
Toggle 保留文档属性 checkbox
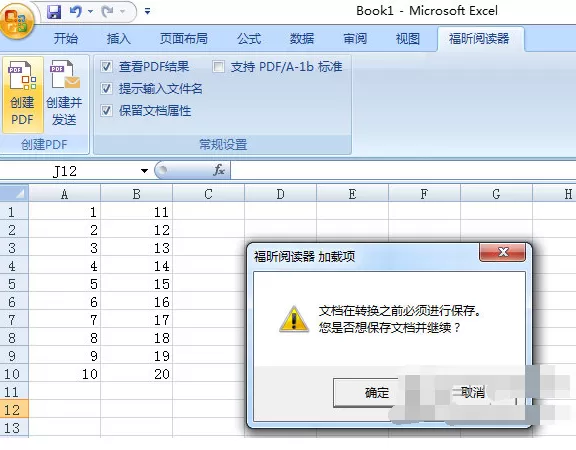pos(107,111)
